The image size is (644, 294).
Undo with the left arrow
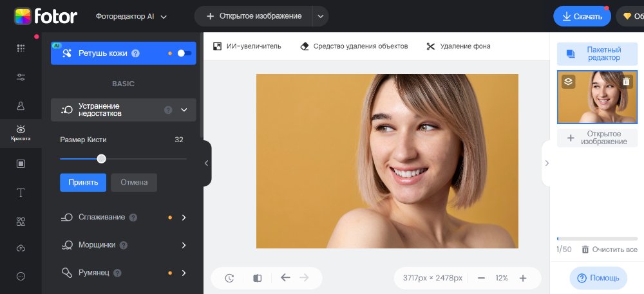(285, 278)
